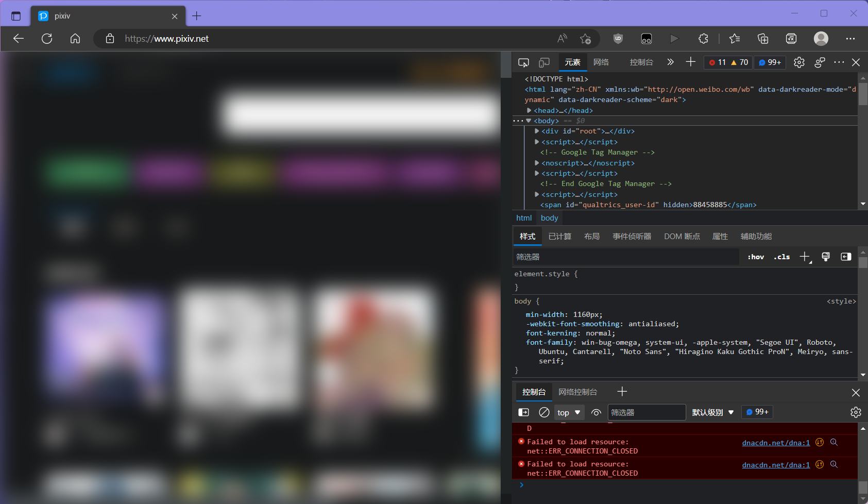Viewport: 868px width, 504px height.
Task: Focus the console 筛选器 filter box
Action: point(647,412)
